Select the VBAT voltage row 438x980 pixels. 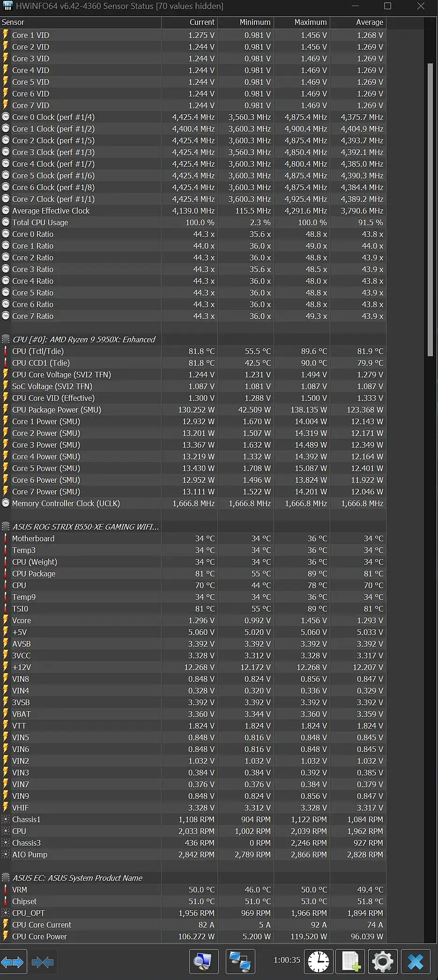193,714
